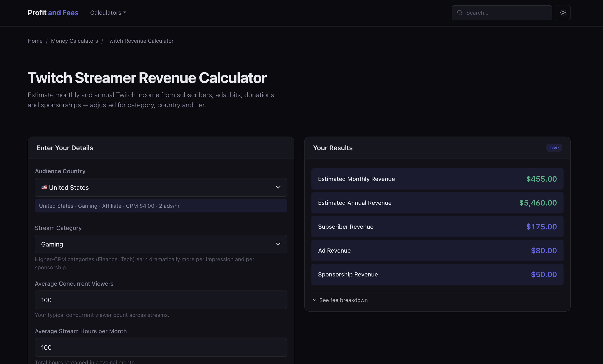Click the $80.00 ad revenue value
Screen dimensions: 603x364
(x=544, y=250)
